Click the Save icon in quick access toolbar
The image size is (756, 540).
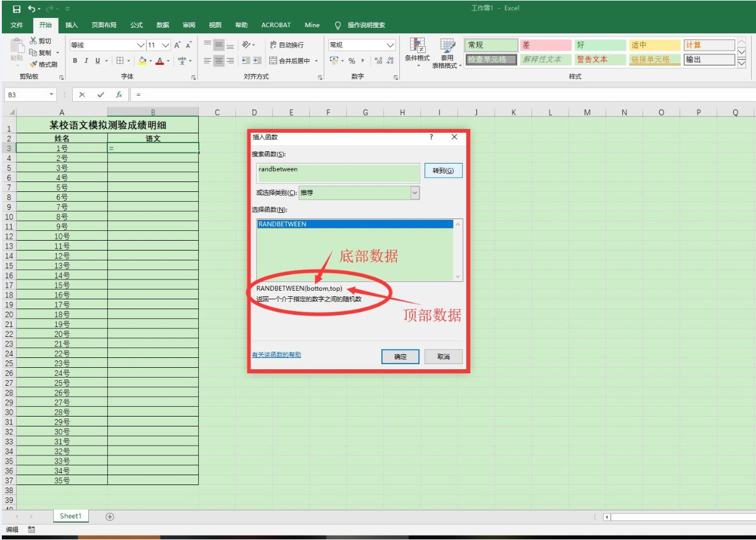click(x=17, y=9)
